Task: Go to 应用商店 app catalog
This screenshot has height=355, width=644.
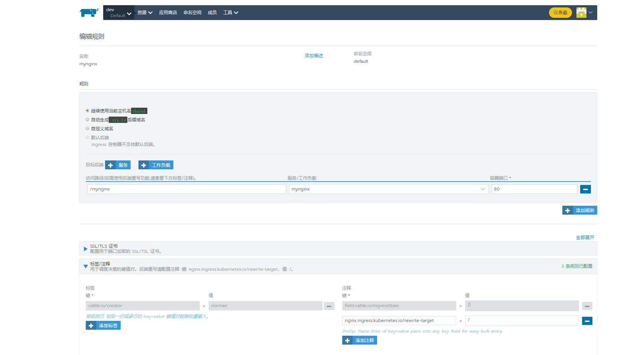Action: click(x=168, y=13)
